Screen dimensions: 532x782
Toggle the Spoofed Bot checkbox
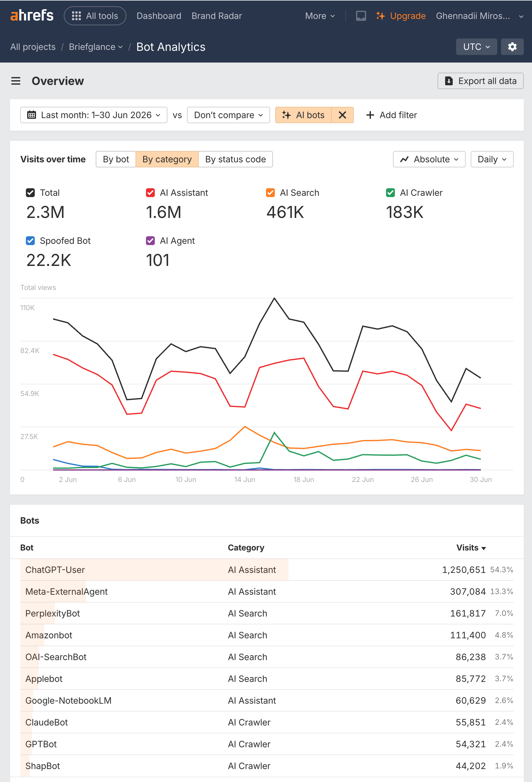[30, 241]
